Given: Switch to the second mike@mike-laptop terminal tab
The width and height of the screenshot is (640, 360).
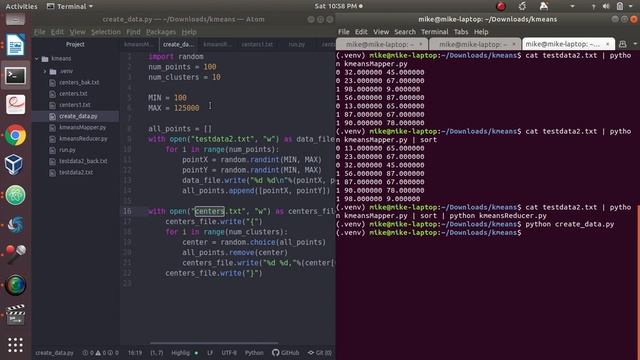Looking at the screenshot, I should click(x=475, y=44).
